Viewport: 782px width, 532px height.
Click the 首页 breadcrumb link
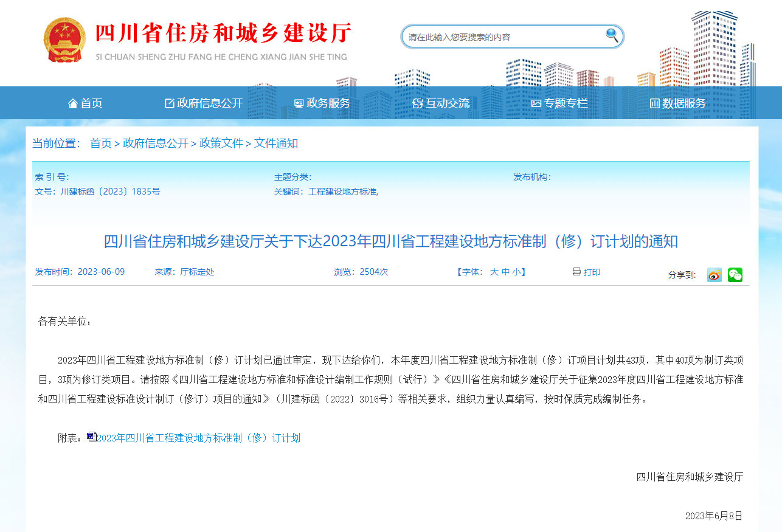pos(101,143)
